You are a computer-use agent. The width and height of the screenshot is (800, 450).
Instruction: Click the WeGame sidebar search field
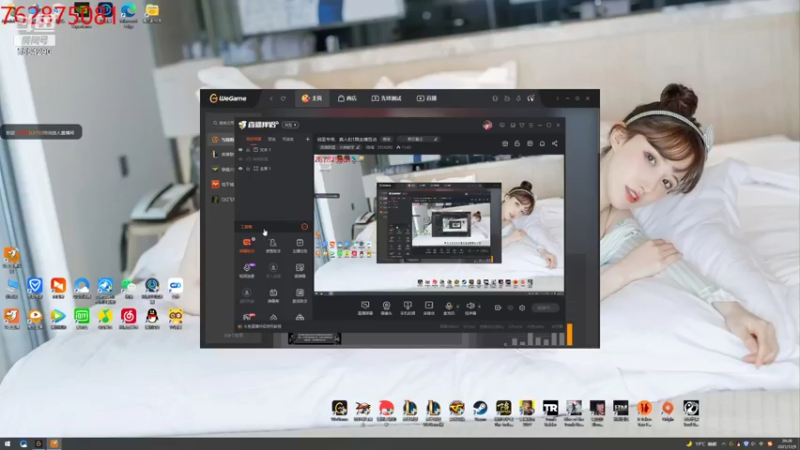[x=223, y=123]
